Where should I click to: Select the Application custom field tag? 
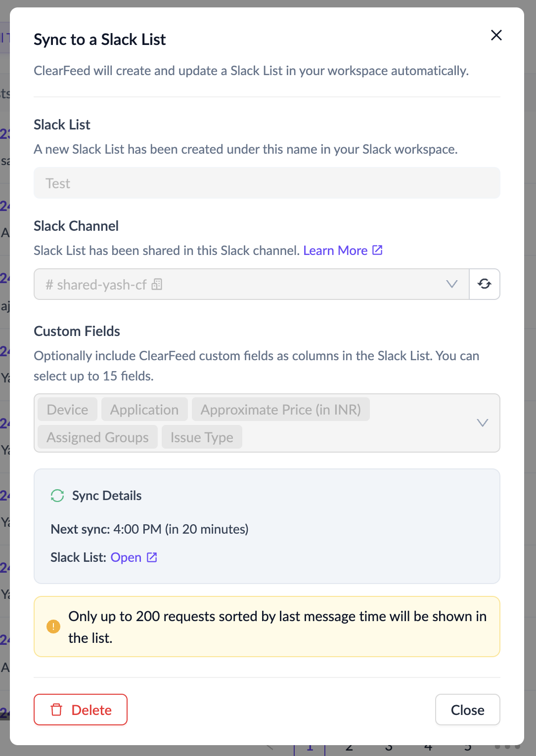pos(144,410)
